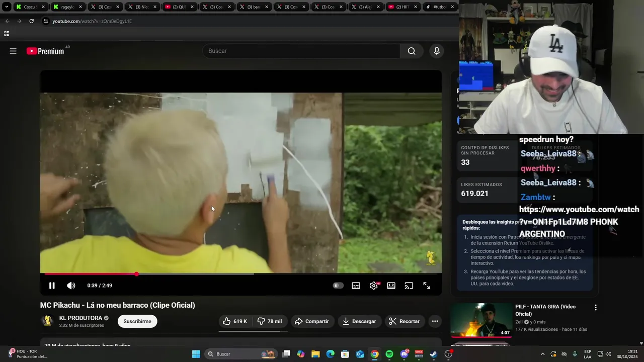644x362 pixels.
Task: Go back with the browser back arrow
Action: [7, 21]
